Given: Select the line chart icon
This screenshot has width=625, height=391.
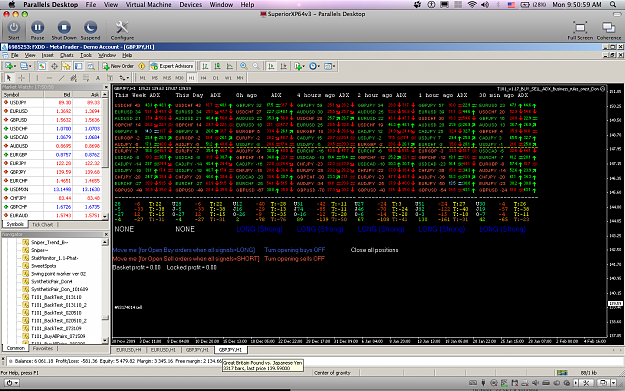Looking at the screenshot, I should 230,66.
